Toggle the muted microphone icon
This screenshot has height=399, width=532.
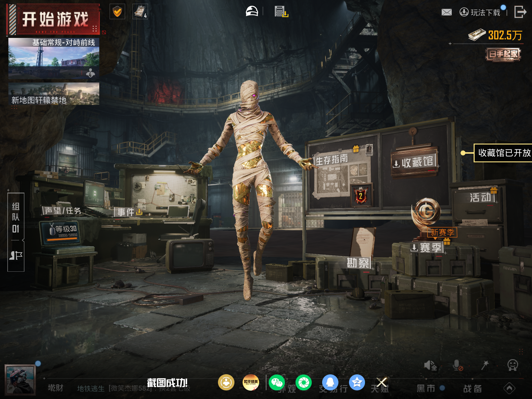457,365
